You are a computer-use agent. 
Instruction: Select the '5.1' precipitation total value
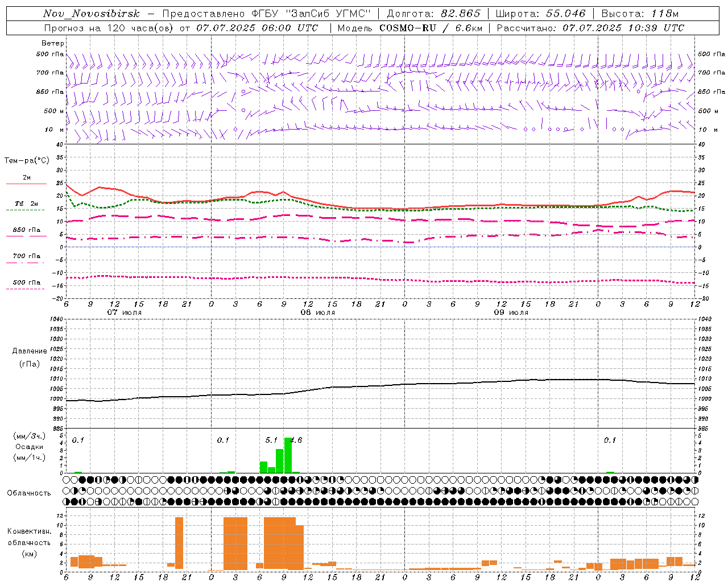[271, 440]
